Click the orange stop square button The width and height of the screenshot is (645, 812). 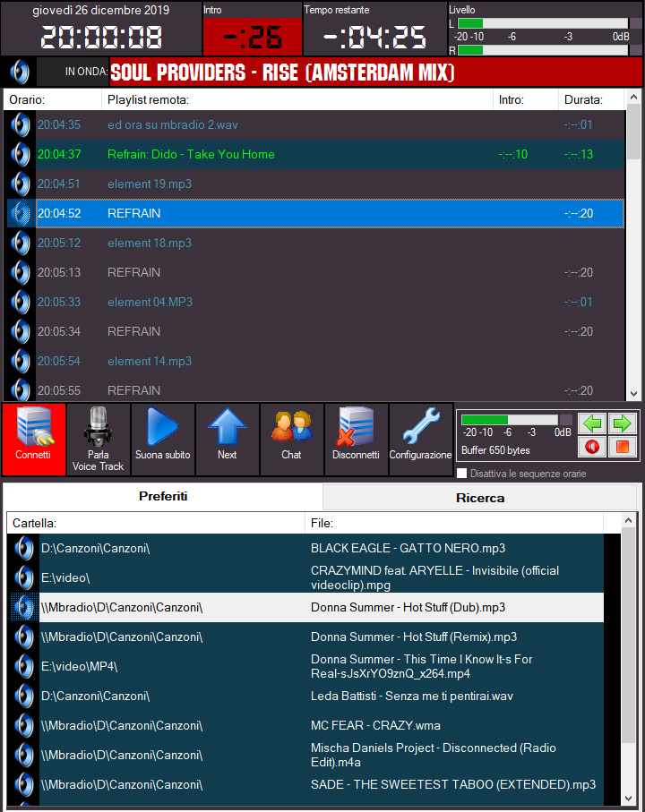[x=623, y=447]
